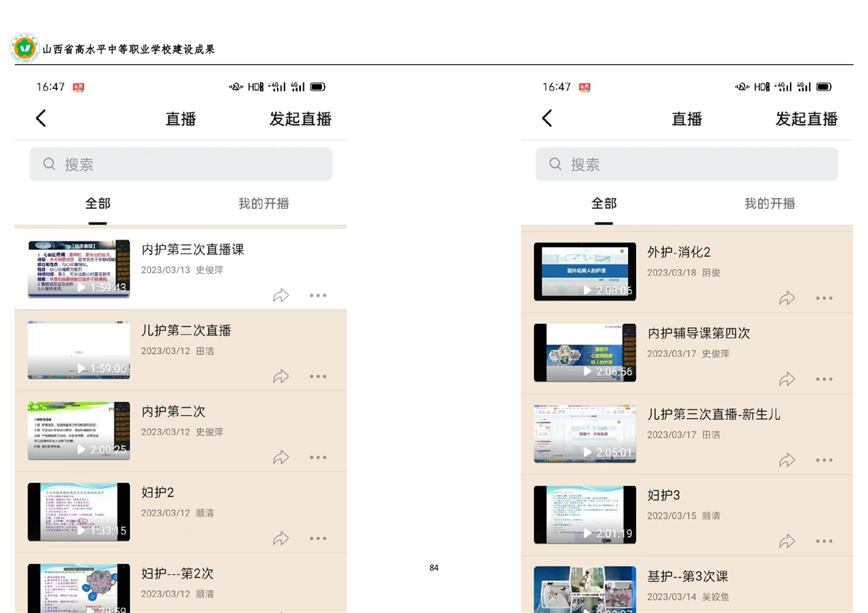
Task: Tap battery icon in left status bar
Action: (x=318, y=87)
